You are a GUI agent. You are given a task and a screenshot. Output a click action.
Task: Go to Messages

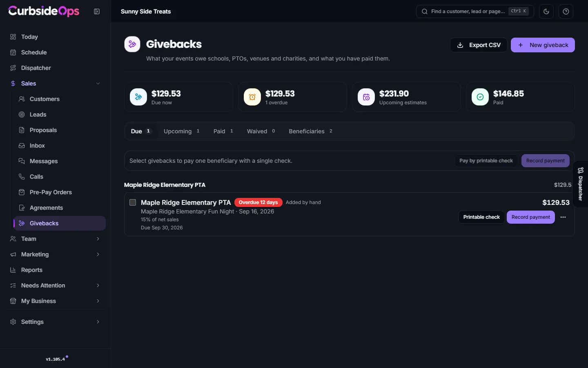point(60,161)
